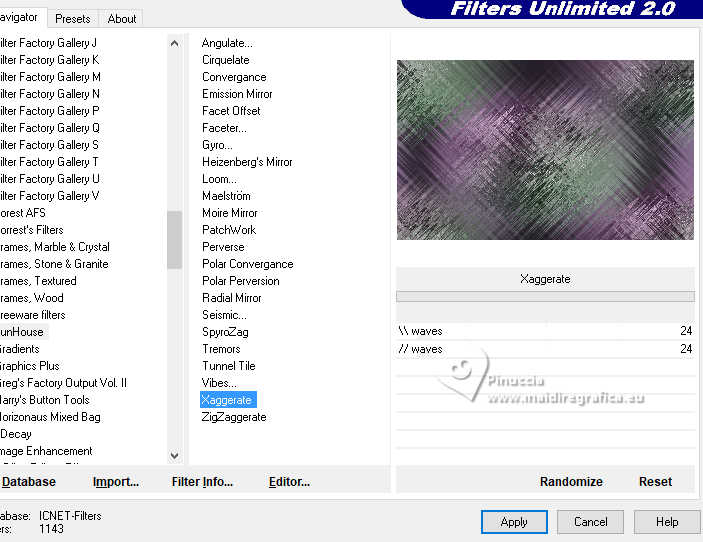The width and height of the screenshot is (703, 542).
Task: Click the Randomize button
Action: pyautogui.click(x=571, y=482)
